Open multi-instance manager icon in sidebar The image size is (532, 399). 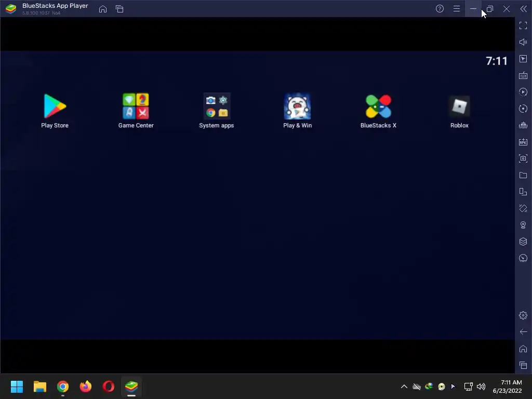[x=523, y=192]
